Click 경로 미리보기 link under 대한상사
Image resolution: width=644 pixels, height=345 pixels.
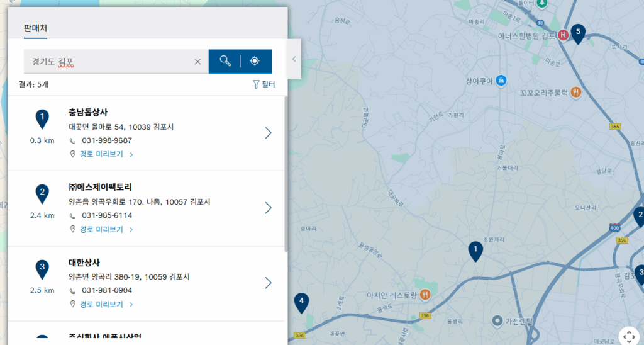(101, 304)
